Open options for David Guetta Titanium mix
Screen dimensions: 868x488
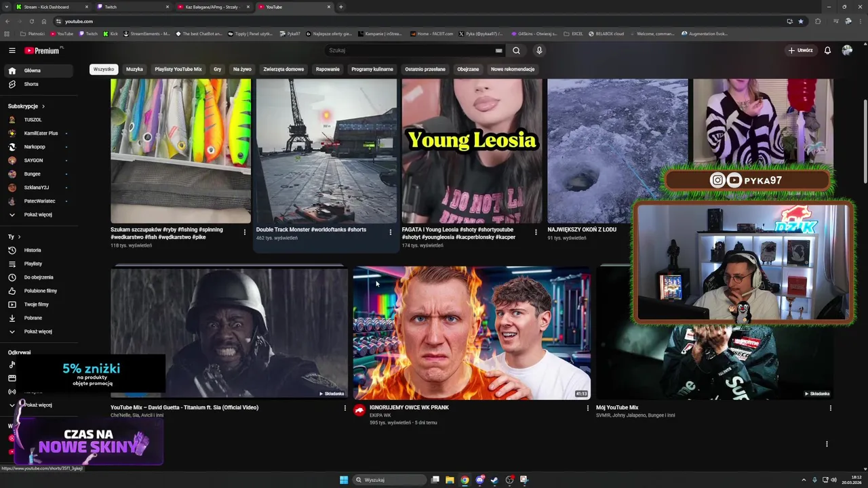pos(344,408)
